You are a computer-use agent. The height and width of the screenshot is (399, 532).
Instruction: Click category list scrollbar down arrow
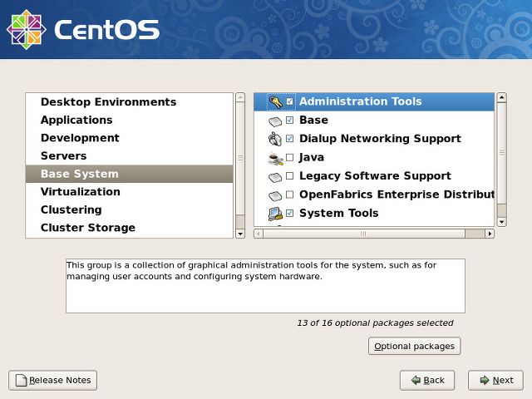click(x=240, y=234)
